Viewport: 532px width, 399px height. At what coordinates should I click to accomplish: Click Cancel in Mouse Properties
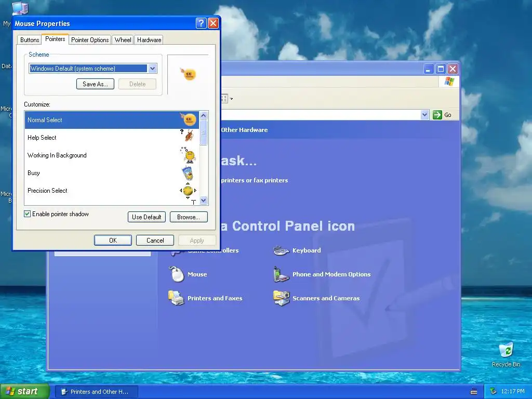[x=155, y=241]
